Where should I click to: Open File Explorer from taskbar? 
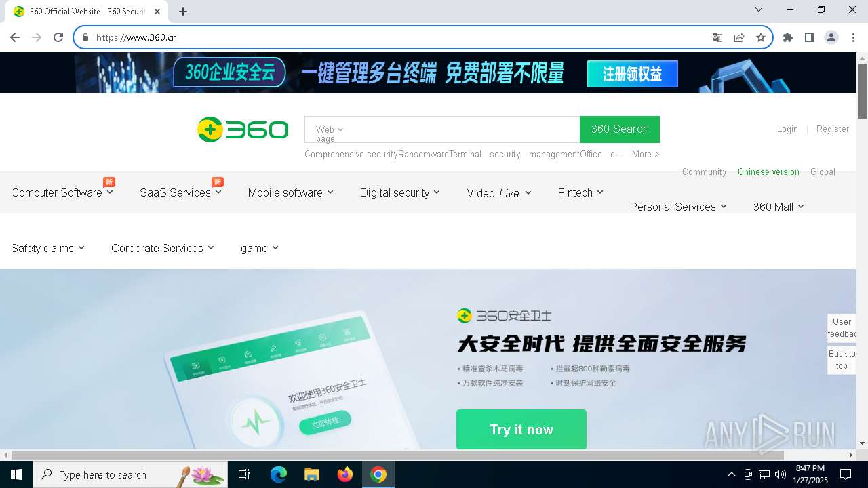(x=311, y=474)
